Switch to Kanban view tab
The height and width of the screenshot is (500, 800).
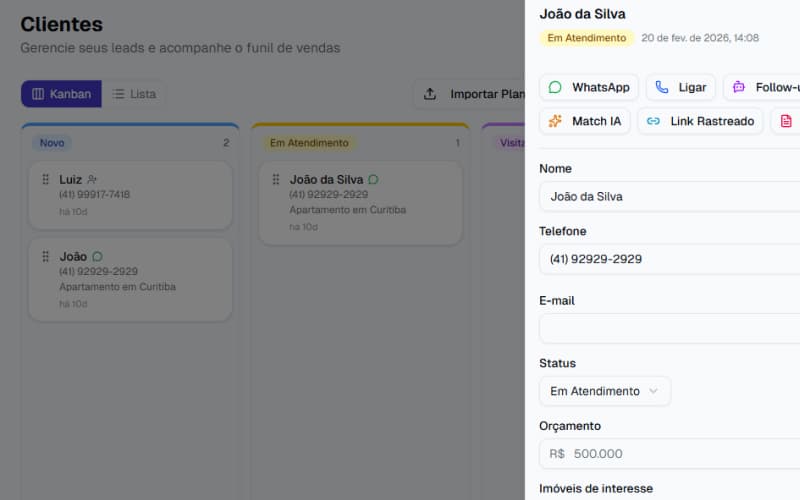tap(61, 94)
